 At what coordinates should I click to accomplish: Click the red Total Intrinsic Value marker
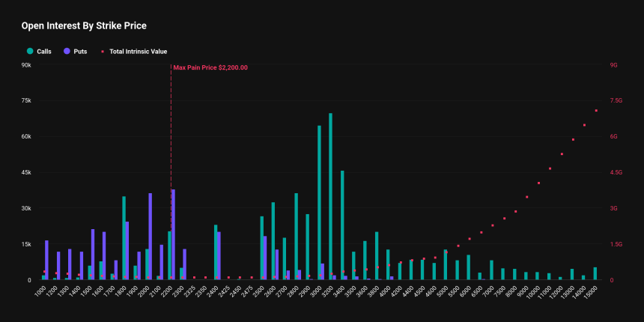[103, 52]
